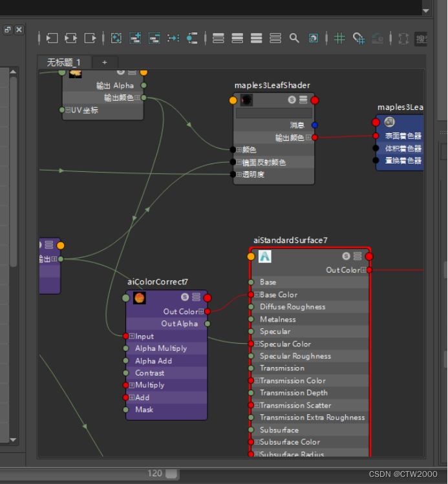The width and height of the screenshot is (448, 484).
Task: Select the Transmission Depth attribute row
Action: click(310, 393)
